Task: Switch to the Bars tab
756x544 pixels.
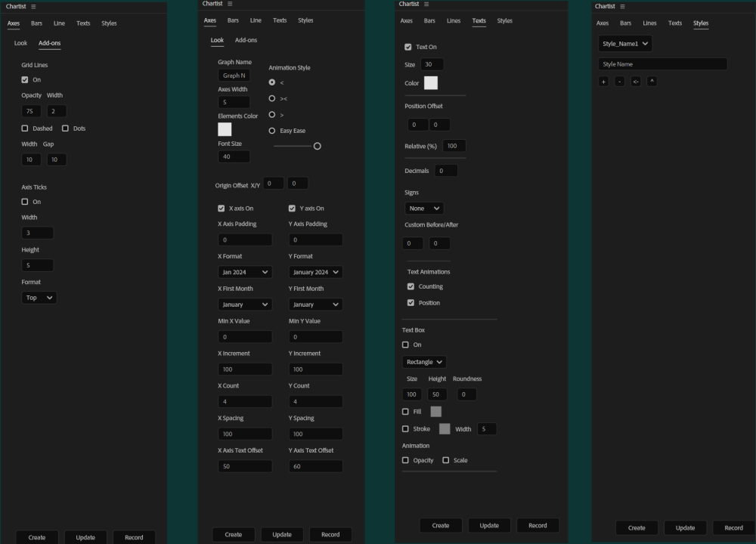Action: click(36, 23)
